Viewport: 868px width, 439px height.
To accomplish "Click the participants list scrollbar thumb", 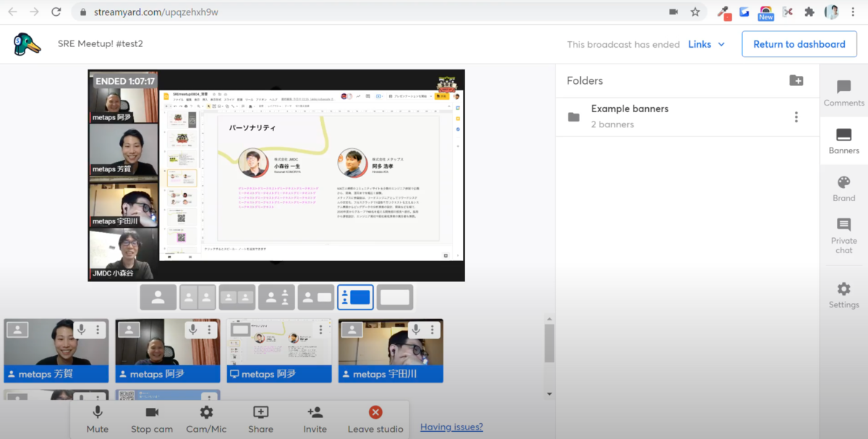I will click(x=549, y=344).
